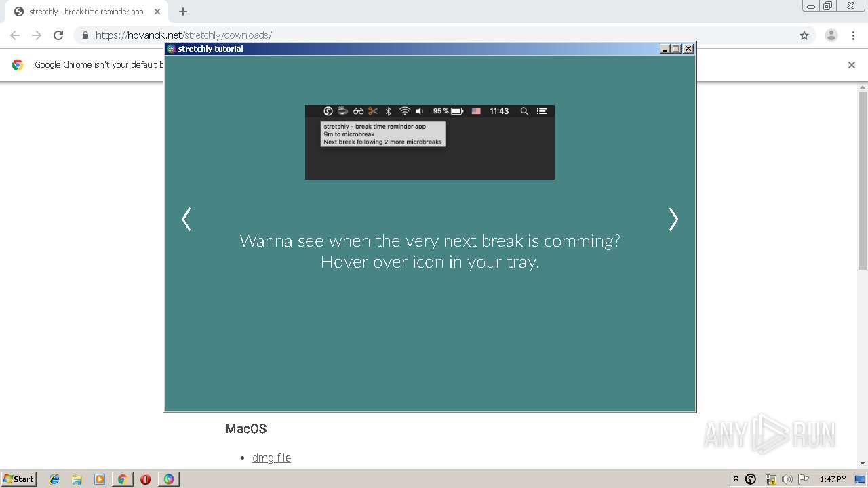
Task: Click the 'Wanna see when' tutorial text
Action: coord(430,241)
